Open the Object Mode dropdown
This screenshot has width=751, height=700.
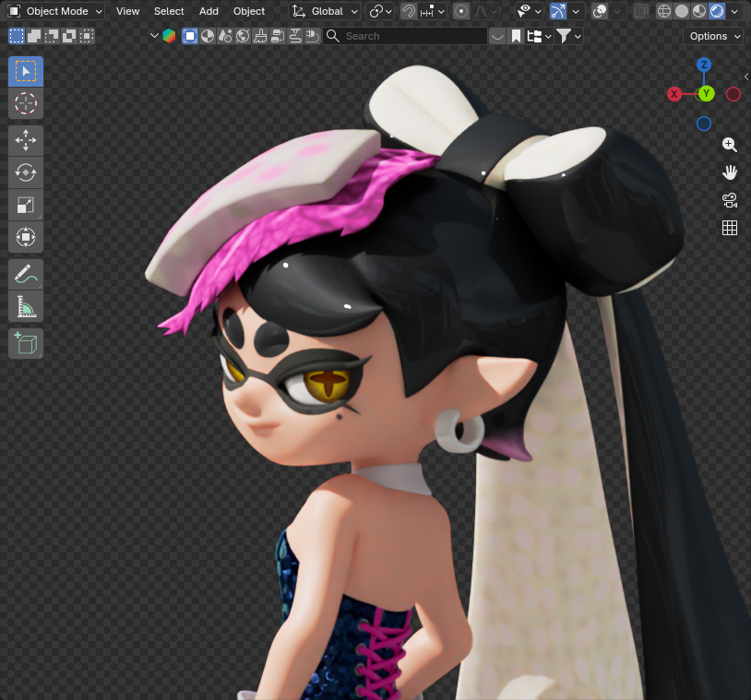pyautogui.click(x=55, y=11)
